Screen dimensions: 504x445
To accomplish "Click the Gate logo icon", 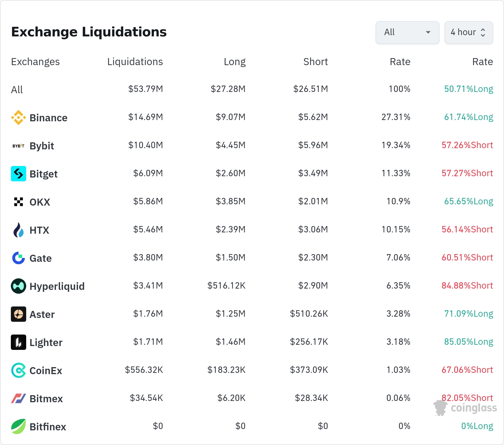I will click(x=19, y=258).
